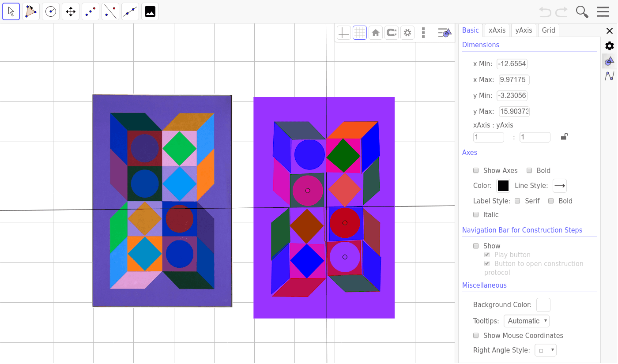Open point capturing magnet options
Image resolution: width=618 pixels, height=364 pixels.
tap(392, 33)
